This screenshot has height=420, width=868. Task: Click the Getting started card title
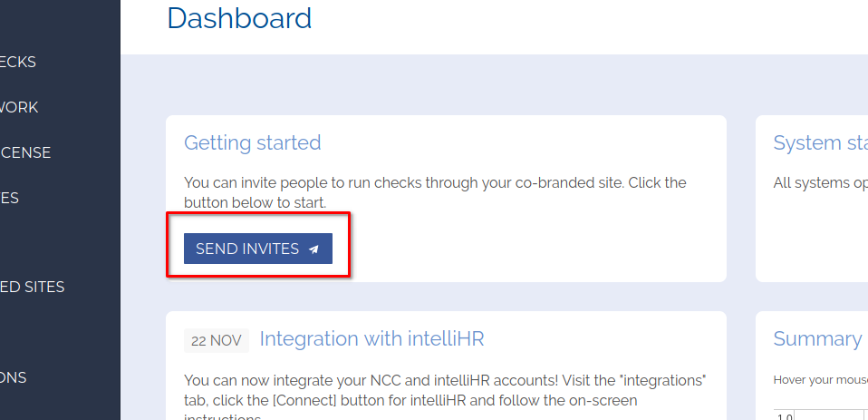click(253, 143)
